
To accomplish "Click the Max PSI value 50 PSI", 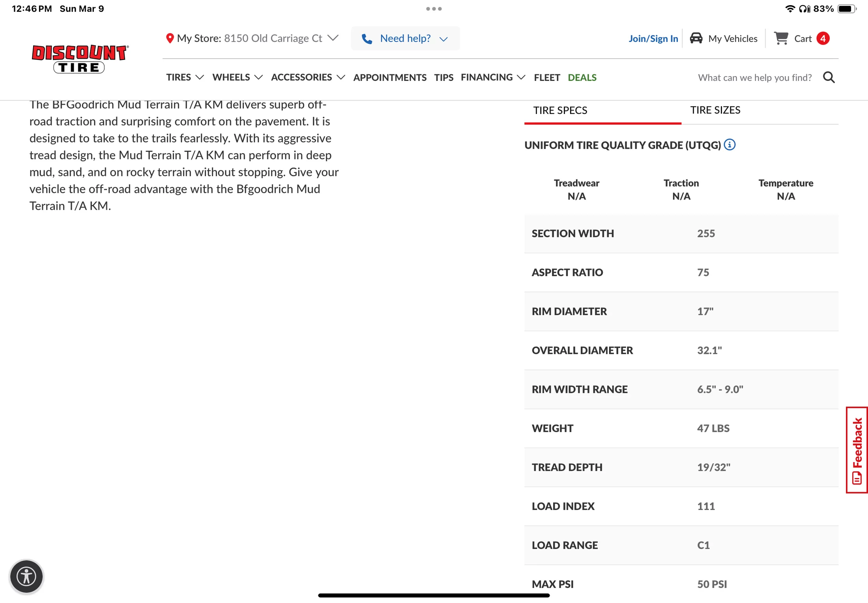I will pos(712,584).
